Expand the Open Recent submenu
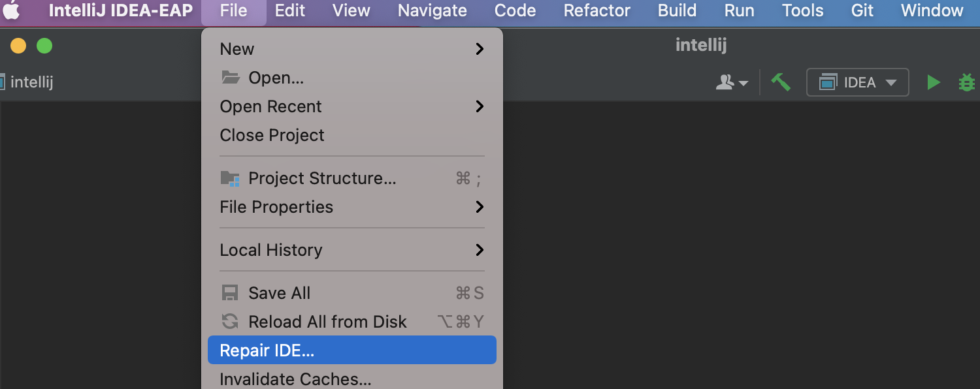This screenshot has width=980, height=389. (x=480, y=106)
